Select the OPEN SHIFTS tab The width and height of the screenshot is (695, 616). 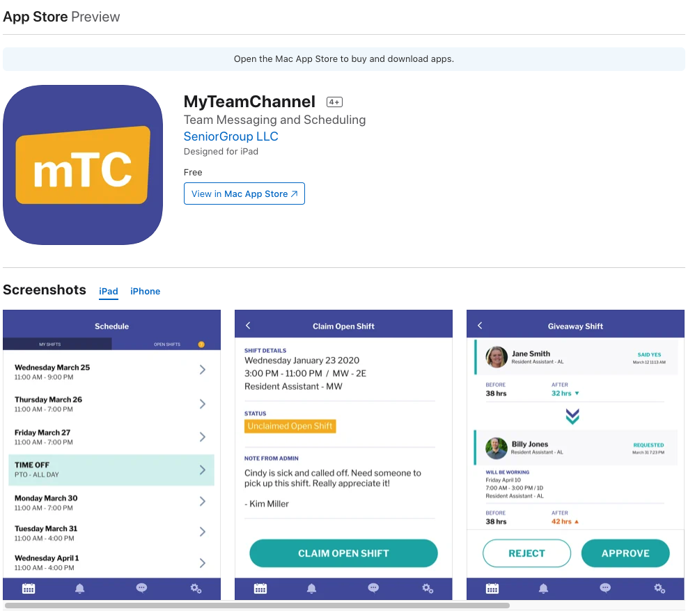click(x=166, y=345)
